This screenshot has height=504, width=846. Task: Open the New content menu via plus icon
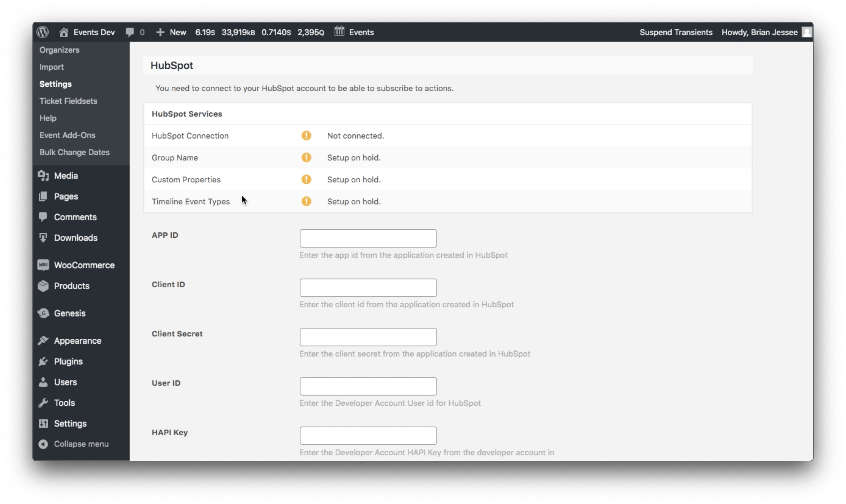(x=160, y=32)
